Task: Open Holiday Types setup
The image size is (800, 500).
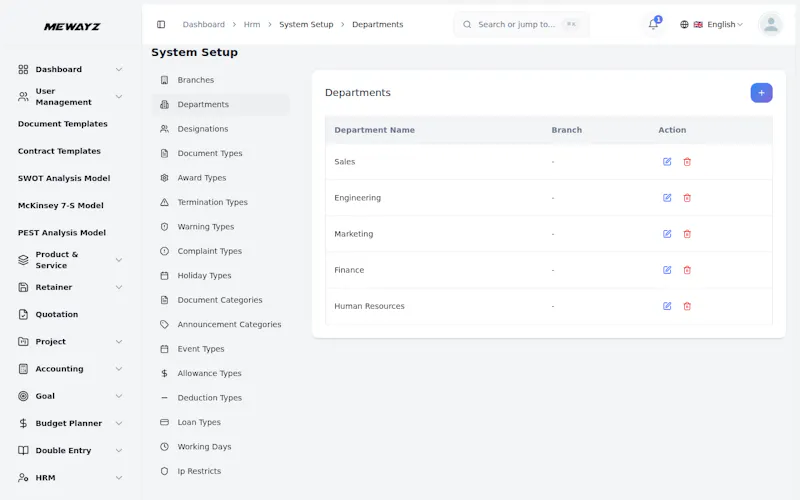Action: 221,276
